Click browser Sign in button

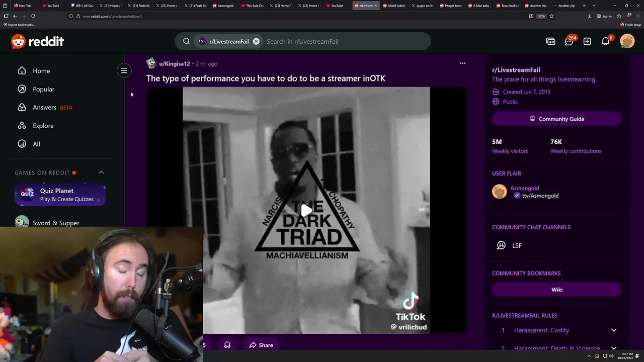(604, 16)
